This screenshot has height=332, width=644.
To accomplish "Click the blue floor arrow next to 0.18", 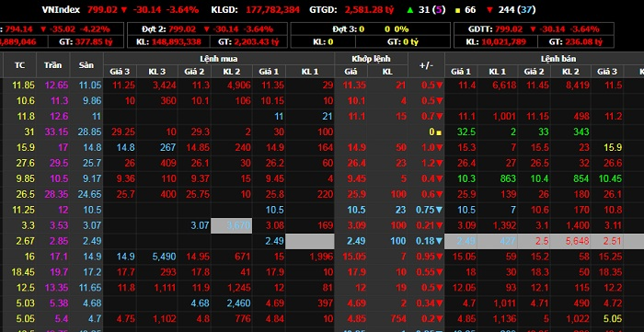I will [439, 241].
